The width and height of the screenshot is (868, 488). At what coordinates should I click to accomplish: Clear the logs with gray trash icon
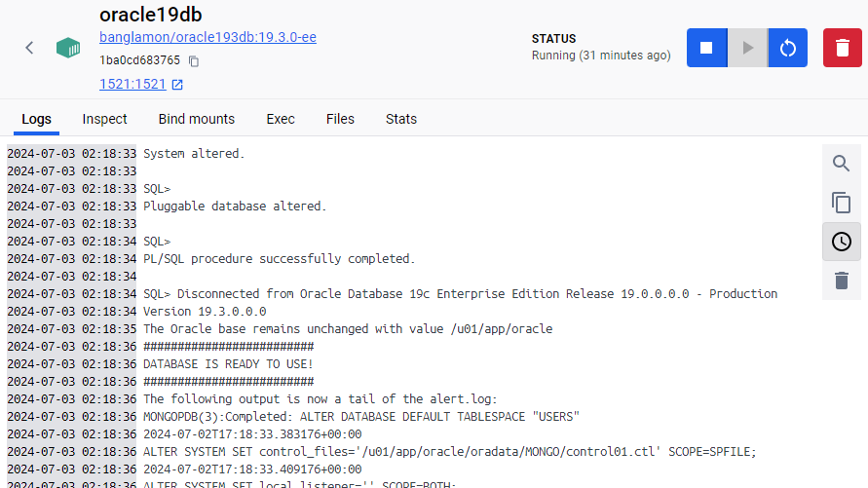click(842, 281)
